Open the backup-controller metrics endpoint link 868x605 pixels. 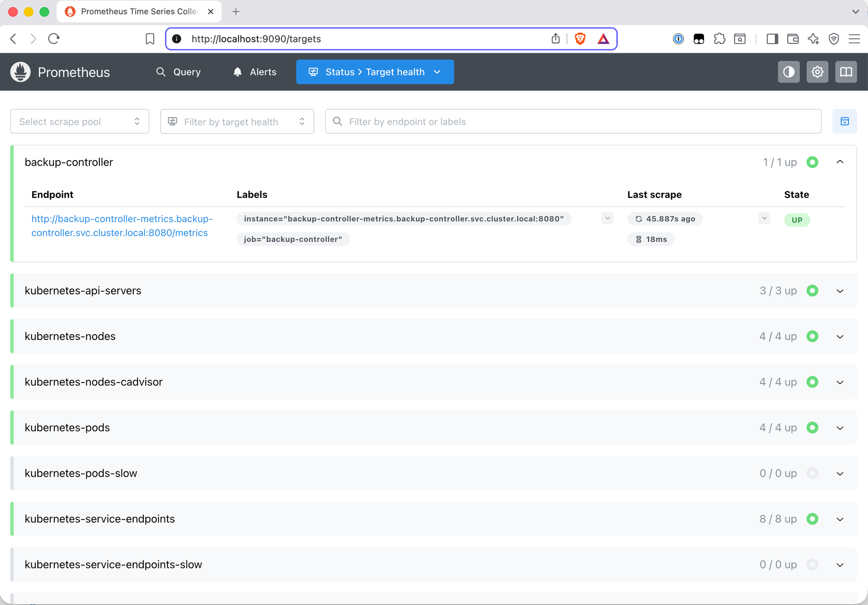(x=122, y=226)
